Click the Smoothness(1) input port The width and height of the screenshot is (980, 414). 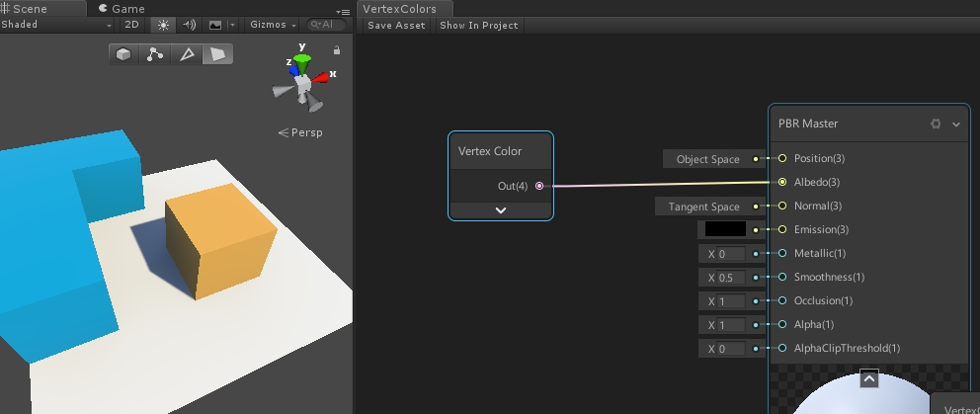[781, 277]
